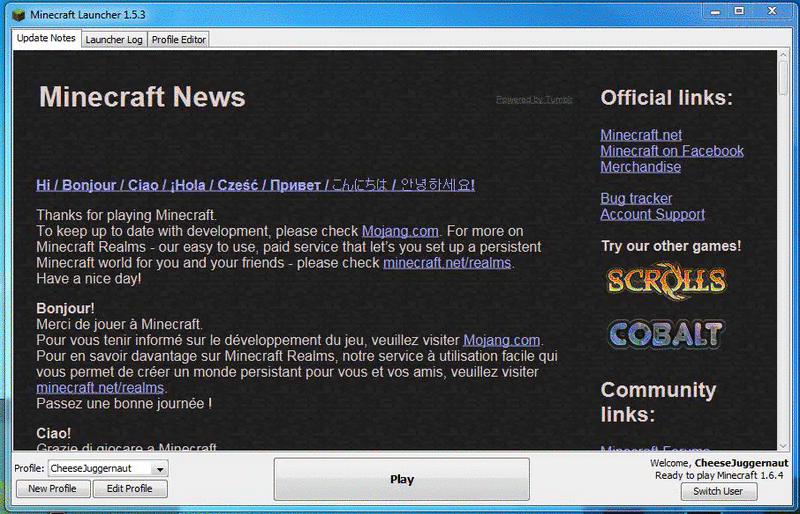Click the Edit Profile button
Image resolution: width=800 pixels, height=514 pixels.
pos(130,488)
